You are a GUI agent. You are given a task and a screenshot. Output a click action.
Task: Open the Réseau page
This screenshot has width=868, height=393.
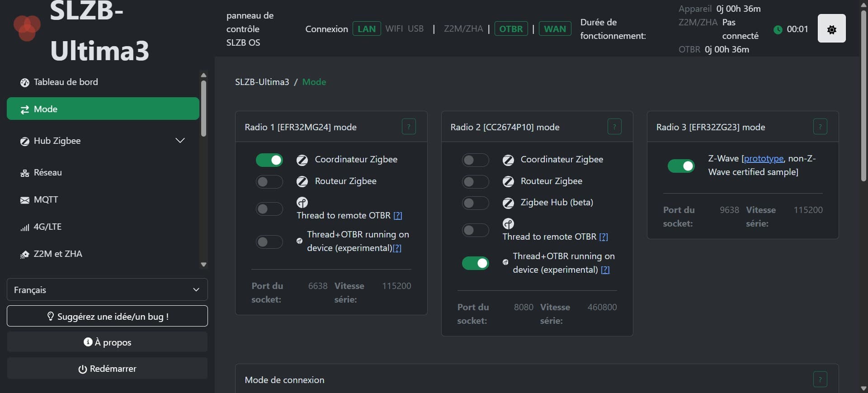pos(103,172)
